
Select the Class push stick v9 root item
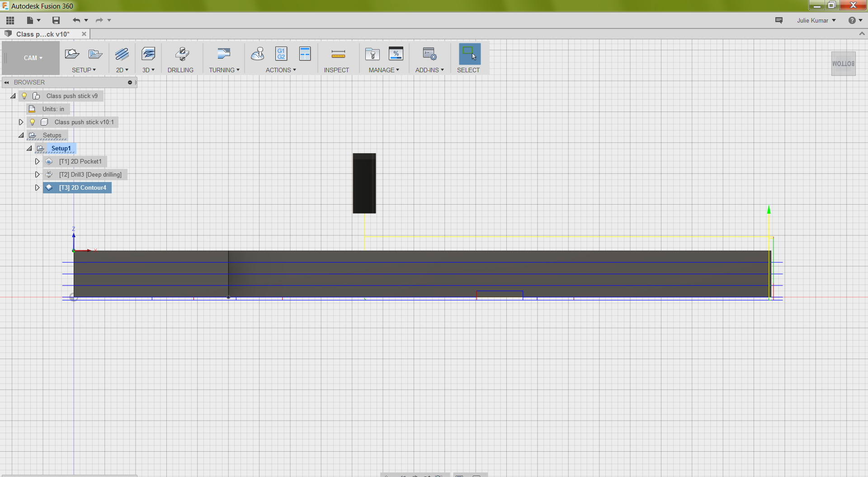pos(72,96)
